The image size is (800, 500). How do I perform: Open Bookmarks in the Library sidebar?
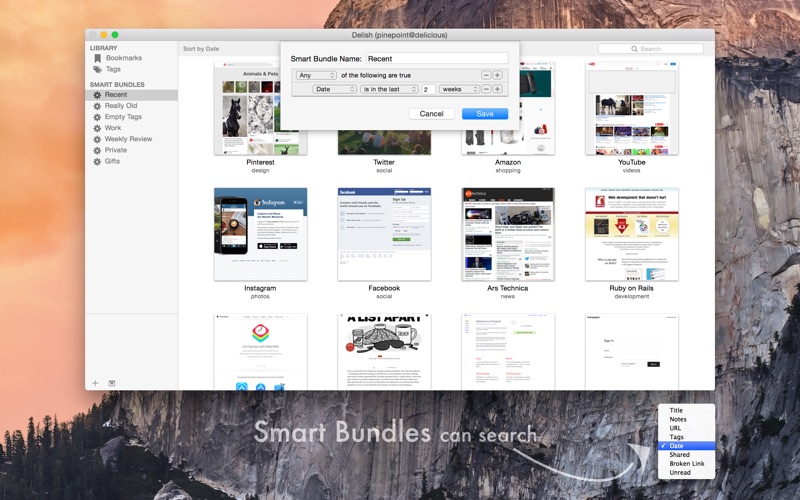tap(123, 58)
